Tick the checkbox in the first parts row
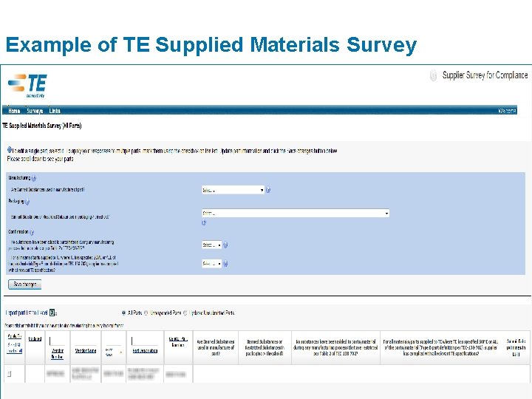 (x=10, y=374)
